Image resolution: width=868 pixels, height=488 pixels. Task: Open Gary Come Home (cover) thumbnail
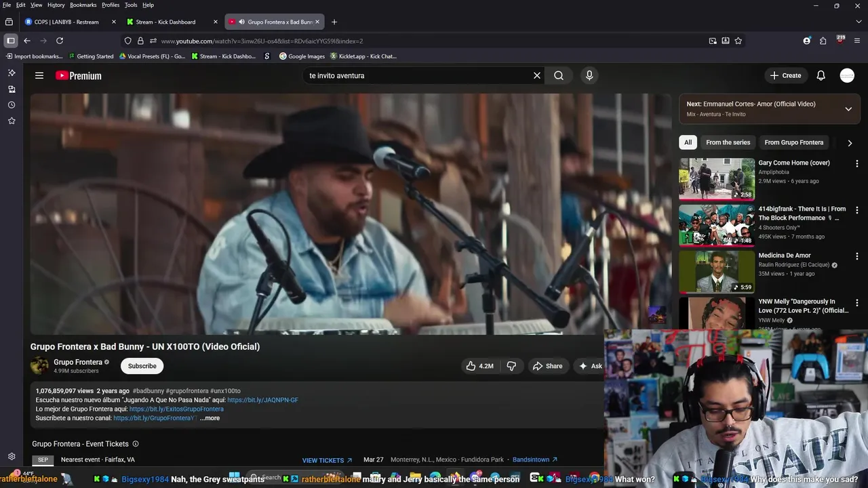(x=717, y=179)
